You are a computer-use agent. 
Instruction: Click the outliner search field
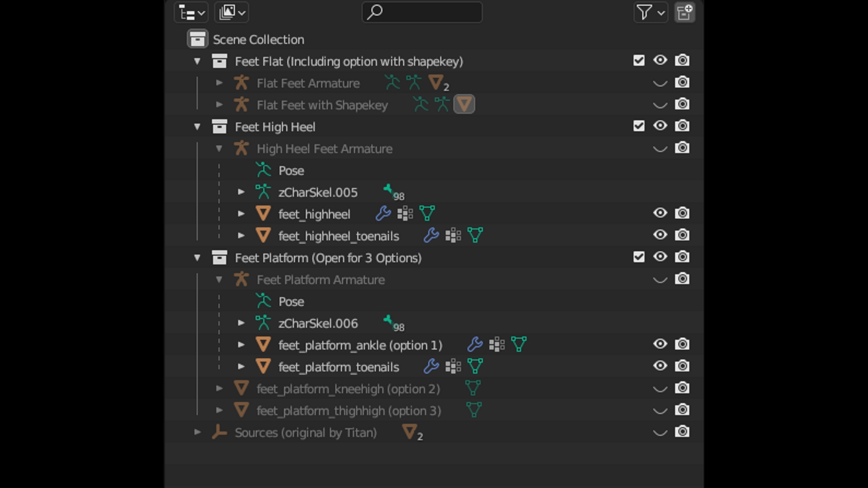pos(422,12)
